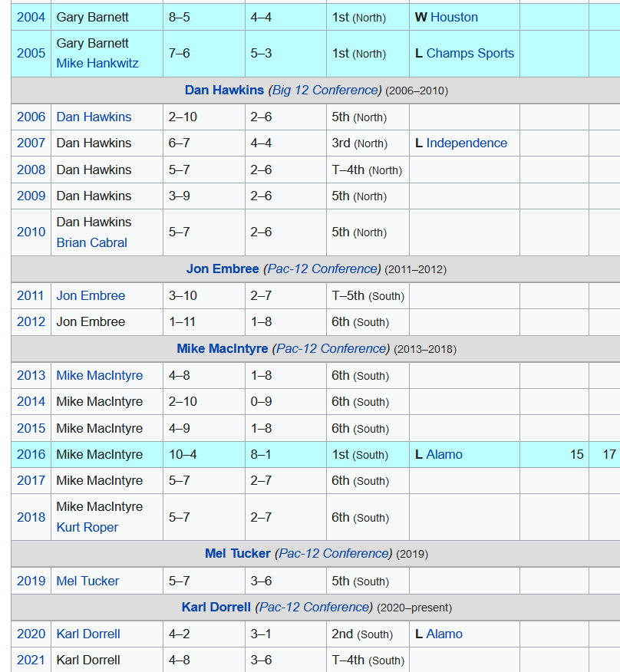Click Mike MacIntyre link in 2013 row
620x672 pixels.
99,375
